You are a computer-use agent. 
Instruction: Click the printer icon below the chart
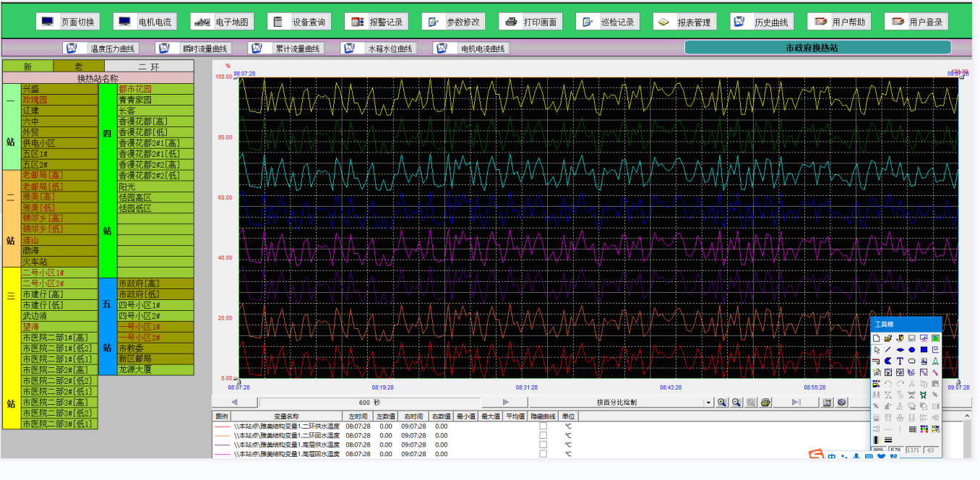click(x=766, y=403)
